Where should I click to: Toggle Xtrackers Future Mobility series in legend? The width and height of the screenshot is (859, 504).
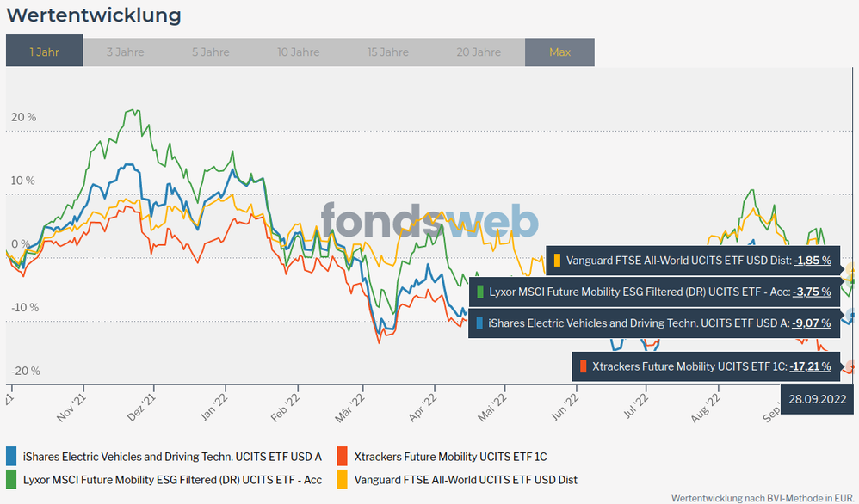click(450, 457)
